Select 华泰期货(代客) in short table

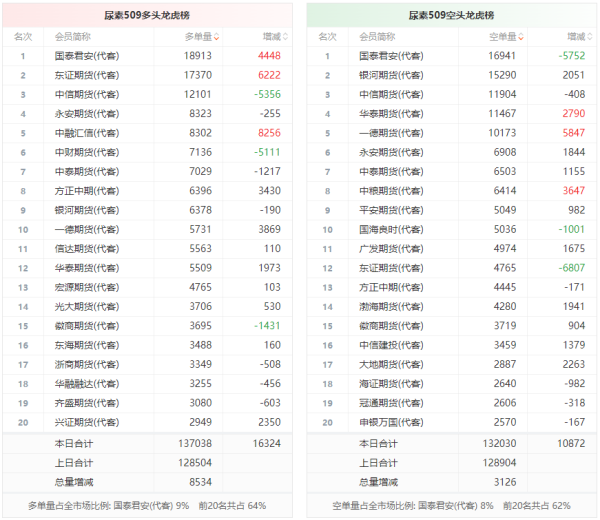coord(391,114)
